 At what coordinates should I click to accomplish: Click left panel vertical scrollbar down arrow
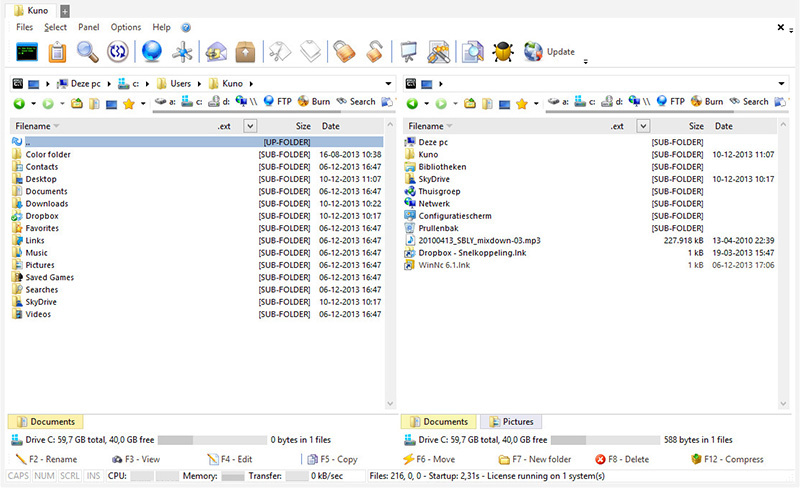tap(390, 404)
